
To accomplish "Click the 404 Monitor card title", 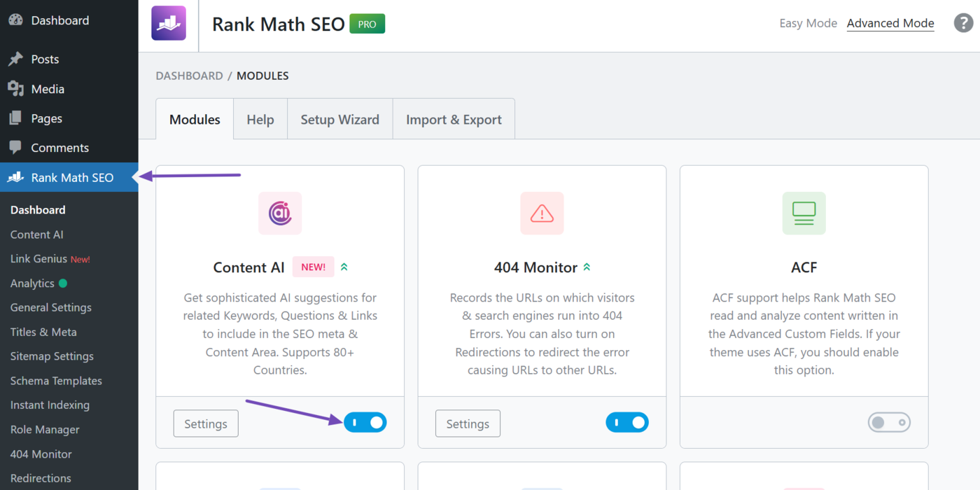I will (x=535, y=267).
